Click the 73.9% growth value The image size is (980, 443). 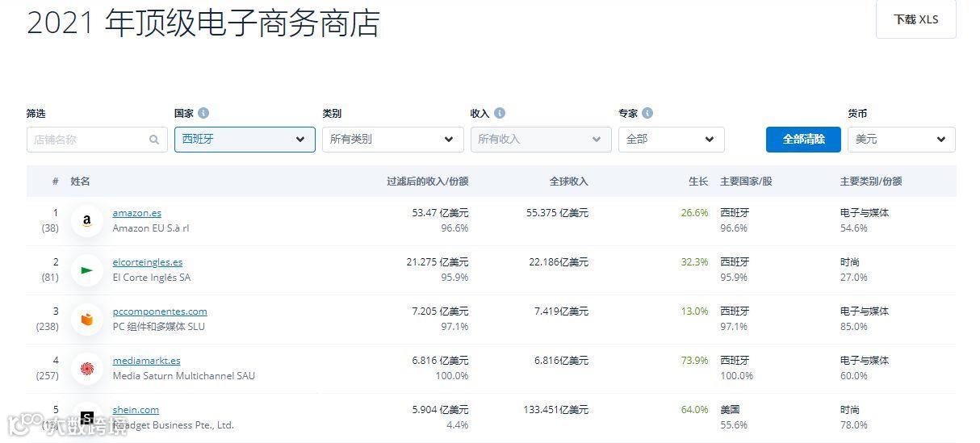point(694,361)
